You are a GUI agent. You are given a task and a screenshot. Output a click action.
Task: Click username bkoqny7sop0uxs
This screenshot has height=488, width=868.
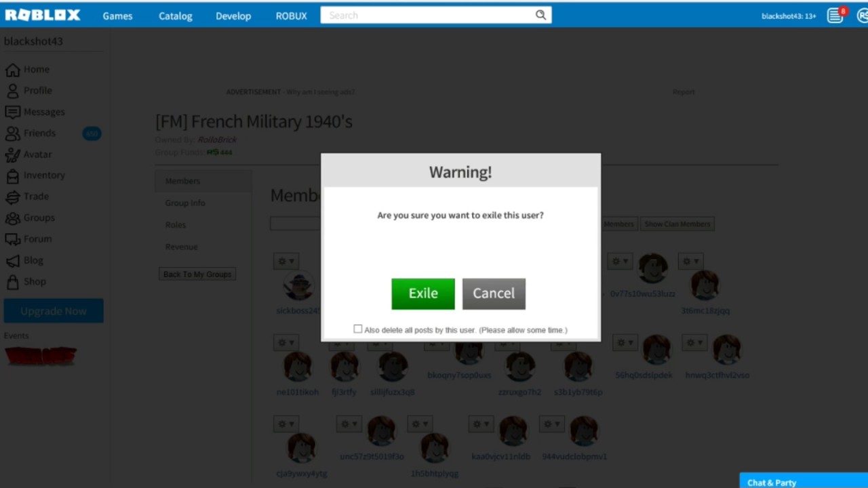459,375
